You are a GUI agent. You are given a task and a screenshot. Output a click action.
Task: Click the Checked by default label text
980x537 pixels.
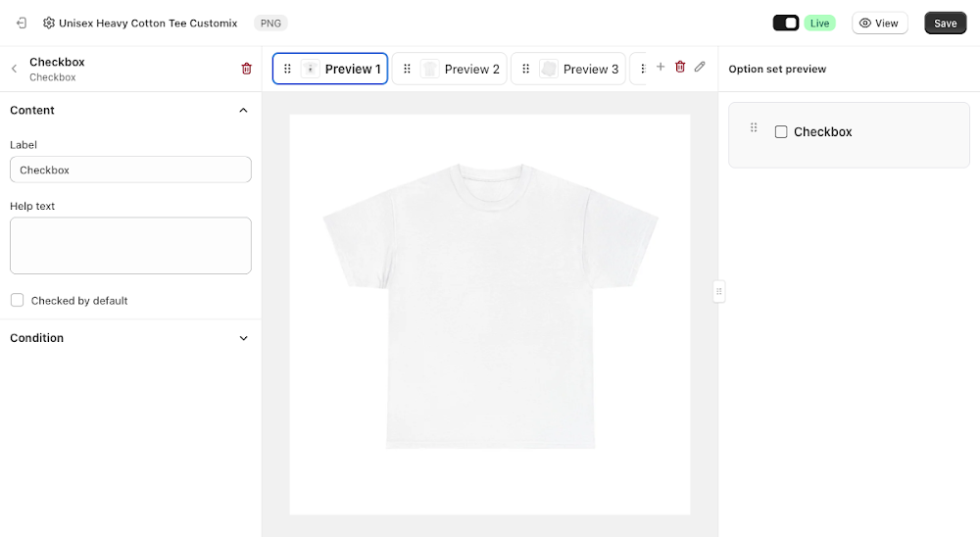pos(79,301)
